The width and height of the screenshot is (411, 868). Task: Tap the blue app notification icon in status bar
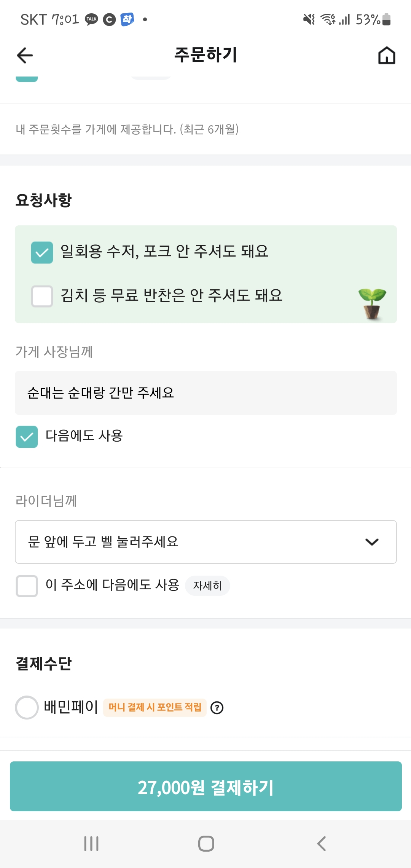point(127,19)
